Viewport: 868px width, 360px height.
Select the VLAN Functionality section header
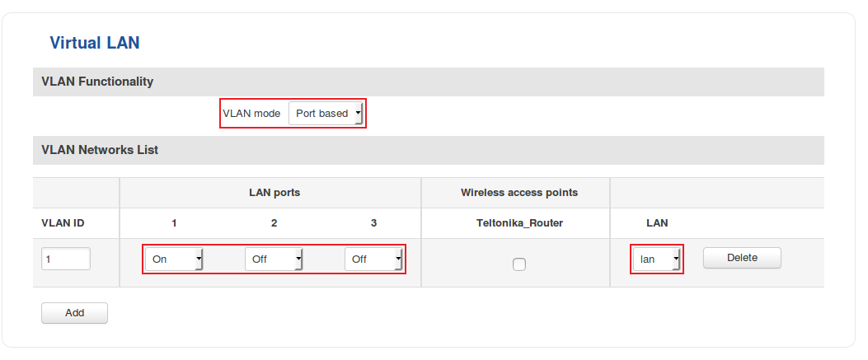(97, 82)
